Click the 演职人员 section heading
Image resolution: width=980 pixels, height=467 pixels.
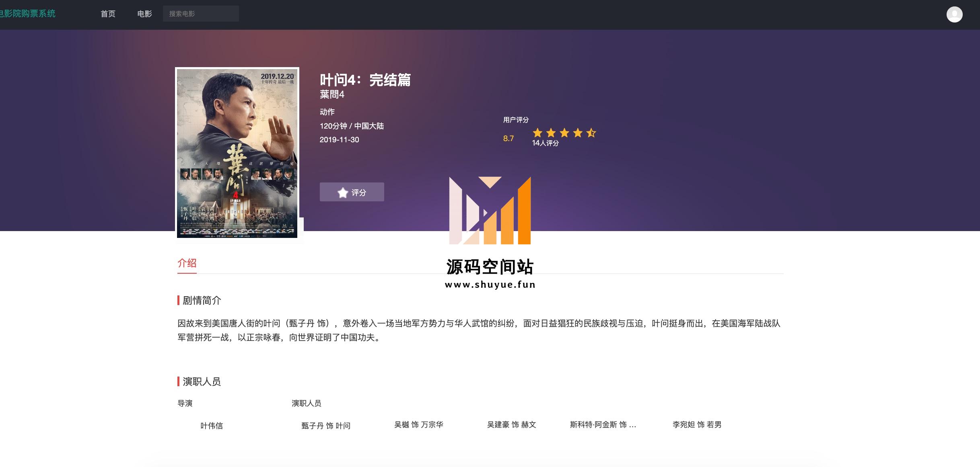coord(202,381)
